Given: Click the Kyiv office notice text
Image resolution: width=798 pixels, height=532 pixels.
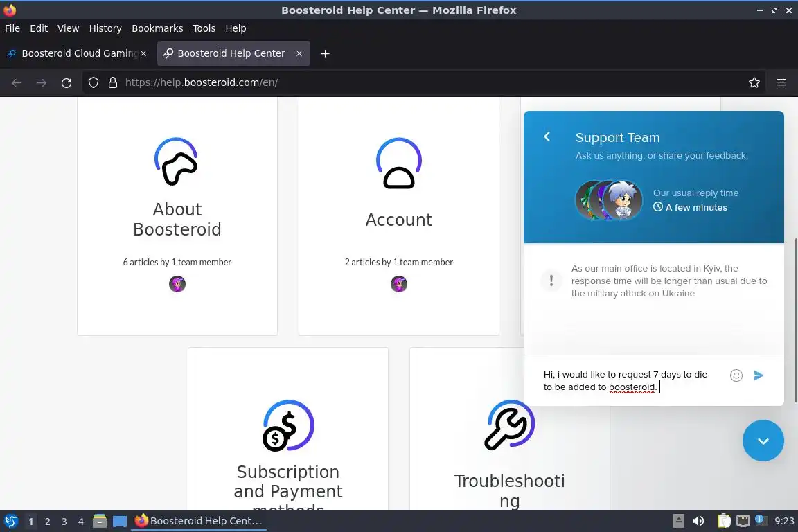Looking at the screenshot, I should pos(668,281).
